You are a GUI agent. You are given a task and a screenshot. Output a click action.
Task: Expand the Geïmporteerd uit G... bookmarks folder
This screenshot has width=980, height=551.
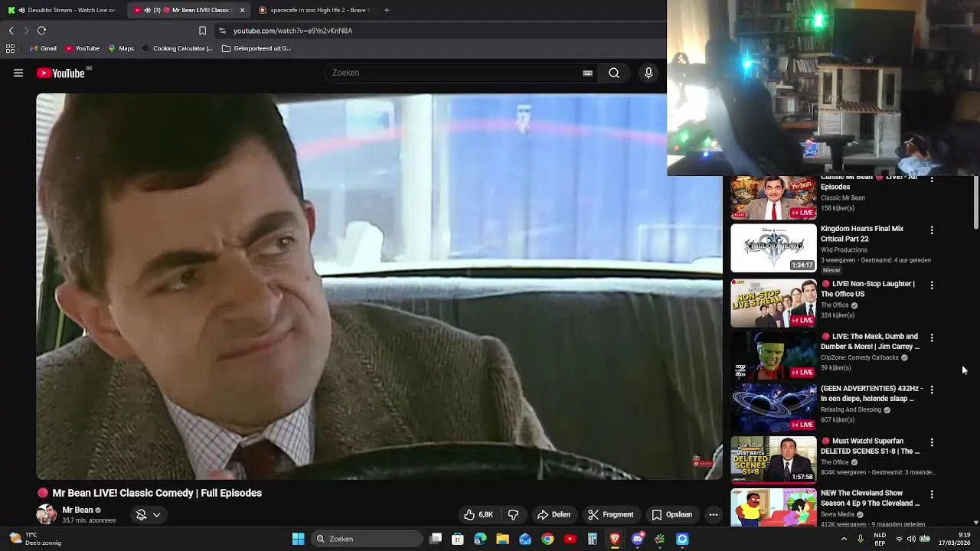pos(256,48)
